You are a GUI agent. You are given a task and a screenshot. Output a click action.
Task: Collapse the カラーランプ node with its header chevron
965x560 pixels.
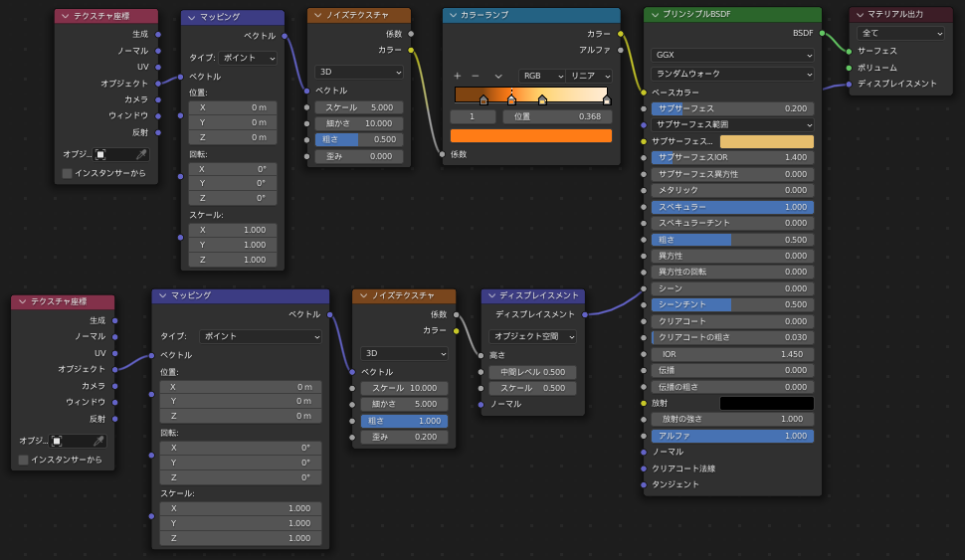454,15
